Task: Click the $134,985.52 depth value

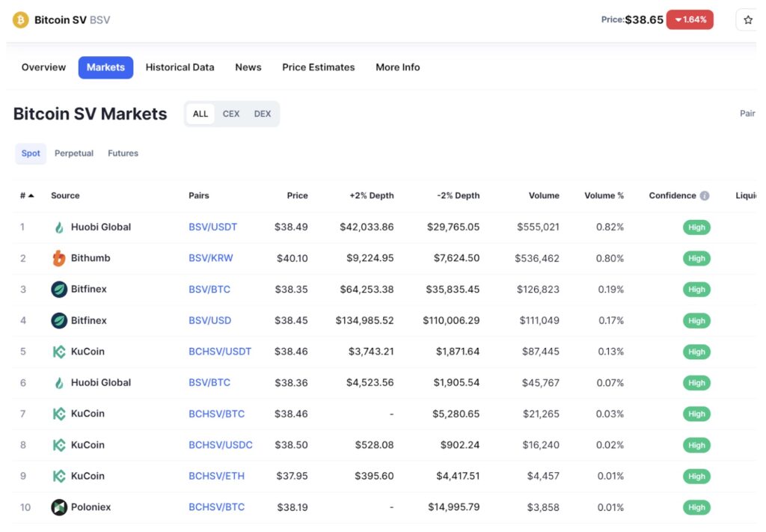Action: pos(364,320)
